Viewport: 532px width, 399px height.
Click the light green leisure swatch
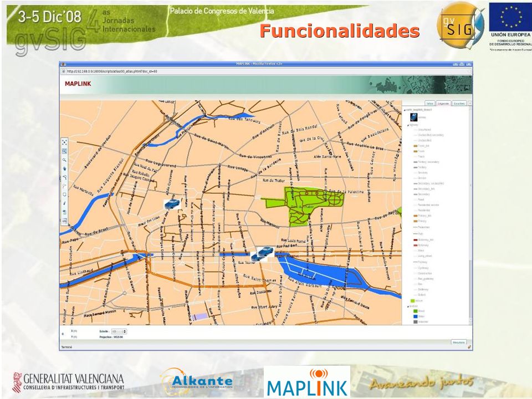pyautogui.click(x=412, y=301)
